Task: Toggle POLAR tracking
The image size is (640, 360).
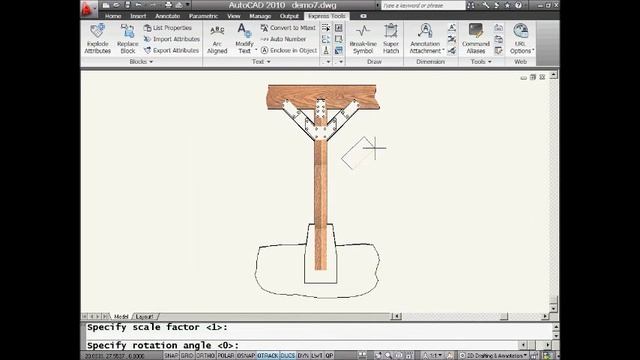Action: coord(226,356)
